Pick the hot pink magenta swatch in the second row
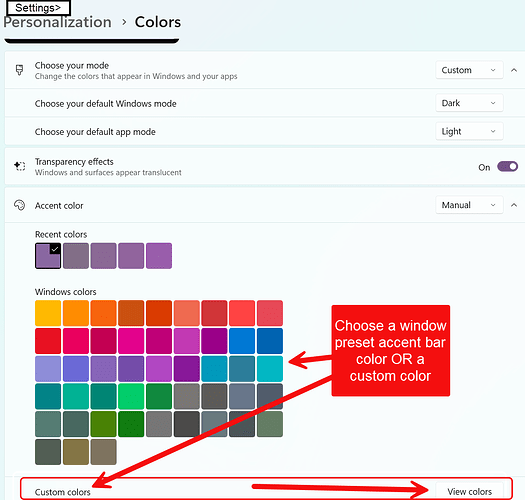The height and width of the screenshot is (500, 525). [x=131, y=341]
